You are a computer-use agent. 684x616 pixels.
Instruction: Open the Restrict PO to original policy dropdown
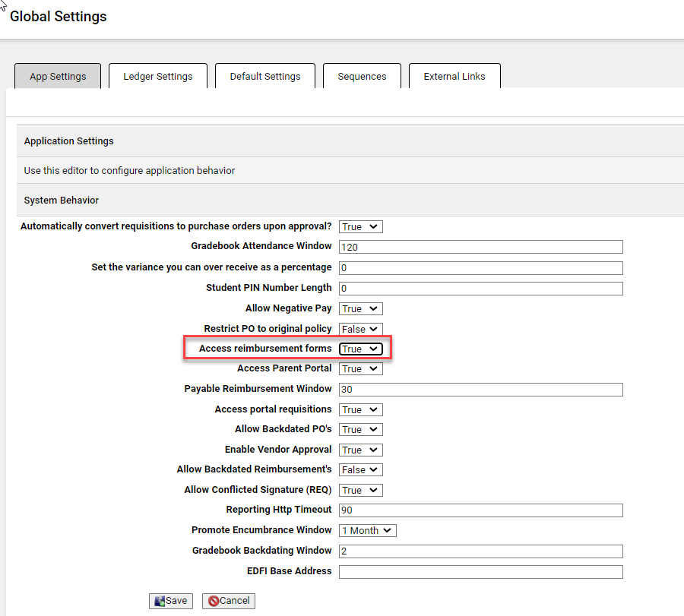click(x=359, y=328)
